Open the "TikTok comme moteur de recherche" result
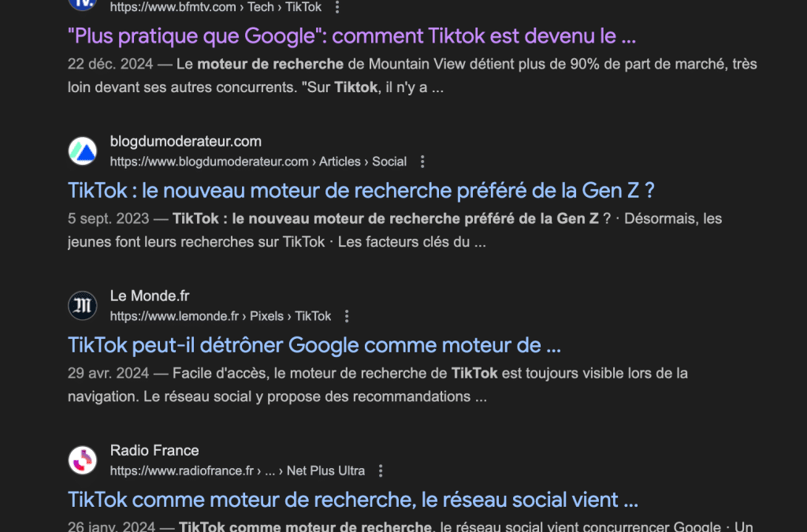Image resolution: width=807 pixels, height=532 pixels. [352, 500]
